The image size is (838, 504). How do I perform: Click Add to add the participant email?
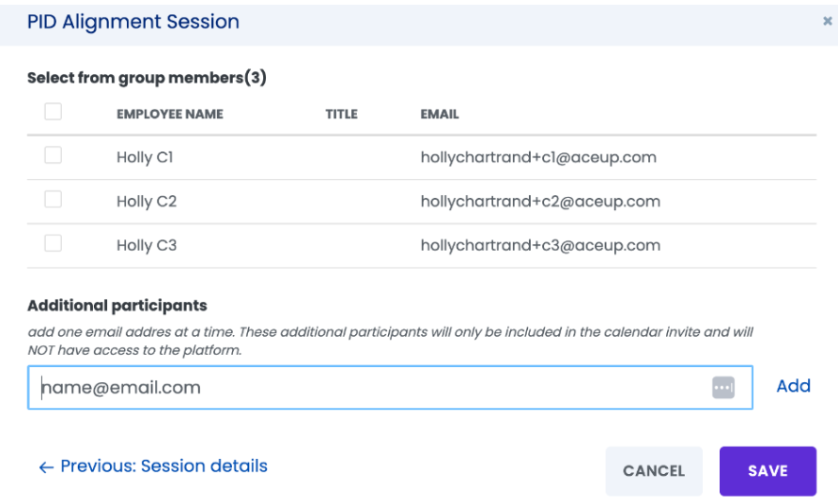793,386
